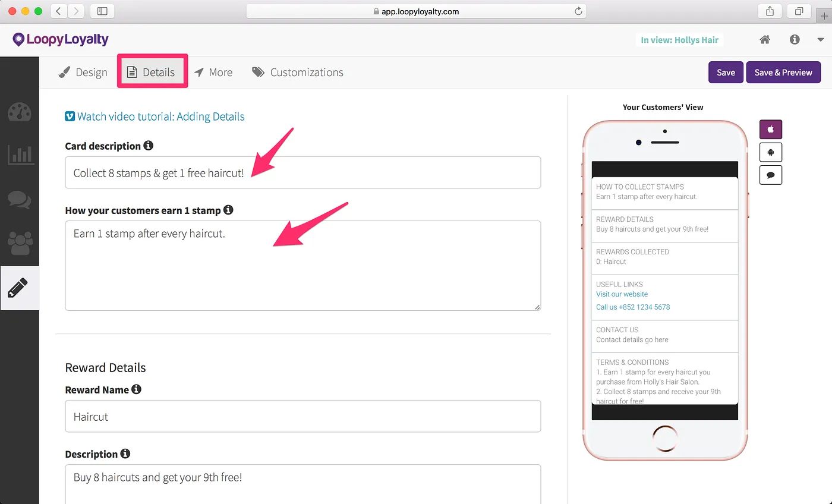832x504 pixels.
Task: Click the Save & Preview button
Action: (783, 73)
